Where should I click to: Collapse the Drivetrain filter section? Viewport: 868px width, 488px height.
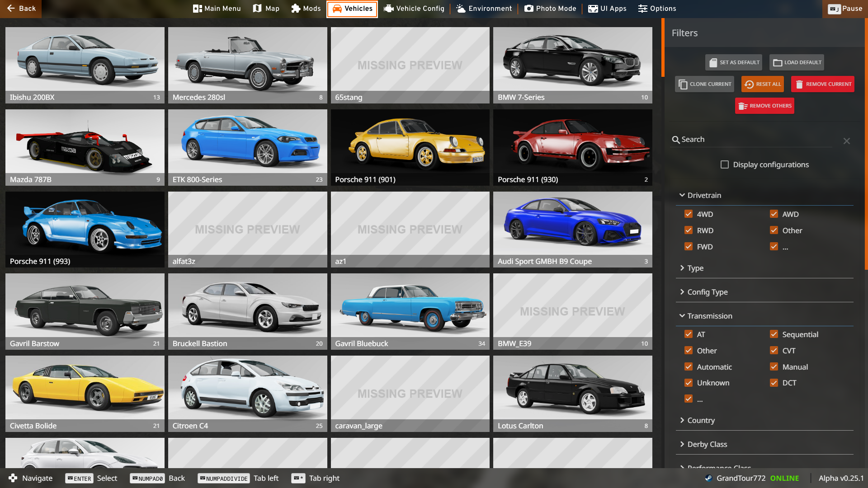coord(764,195)
